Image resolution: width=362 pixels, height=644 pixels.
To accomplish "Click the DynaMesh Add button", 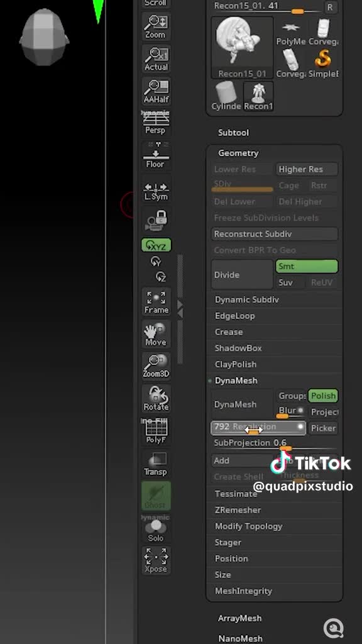I will [242, 461].
